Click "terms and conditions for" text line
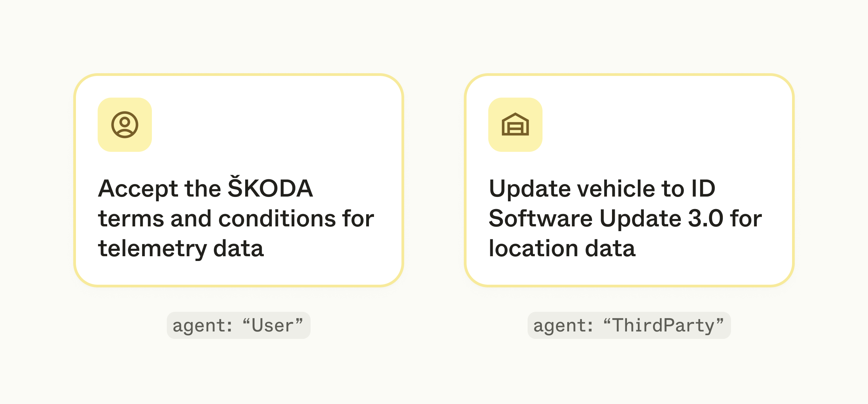This screenshot has width=868, height=404. click(x=236, y=218)
